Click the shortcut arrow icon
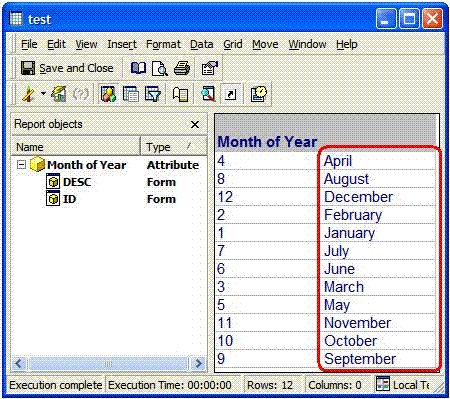The height and width of the screenshot is (399, 450). click(231, 94)
